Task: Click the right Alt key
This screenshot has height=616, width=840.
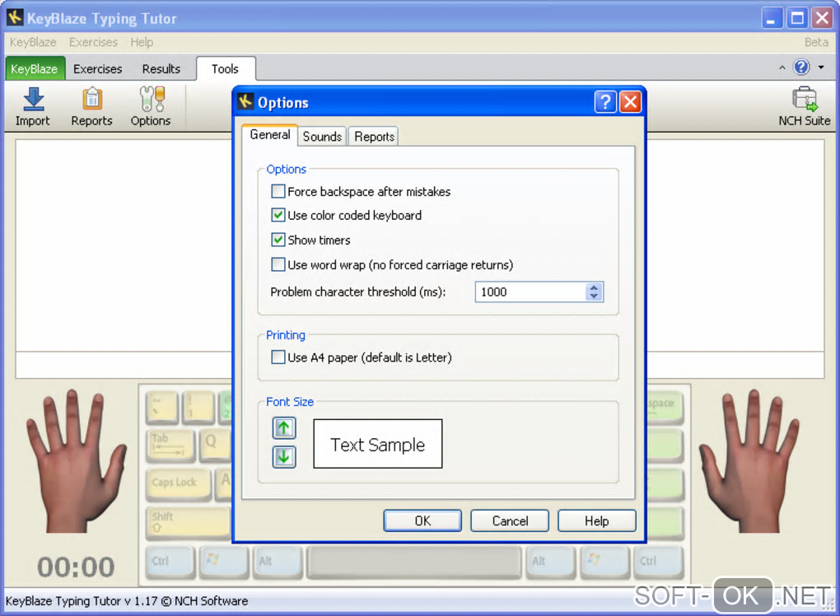Action: coord(550,562)
